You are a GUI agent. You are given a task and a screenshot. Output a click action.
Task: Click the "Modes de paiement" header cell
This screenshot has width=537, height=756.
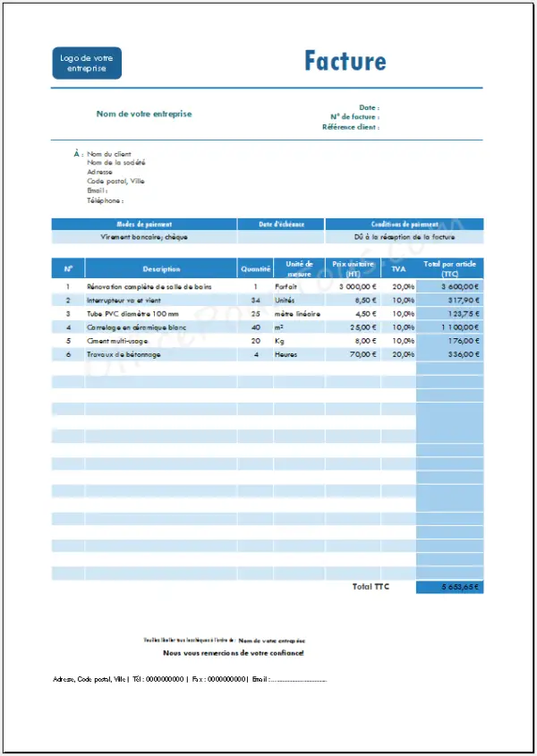144,225
